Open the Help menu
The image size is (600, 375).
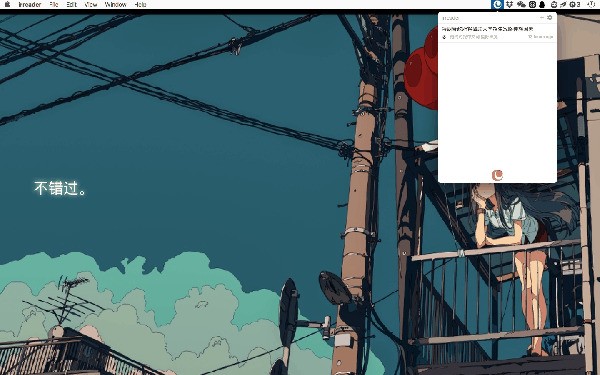pos(140,5)
